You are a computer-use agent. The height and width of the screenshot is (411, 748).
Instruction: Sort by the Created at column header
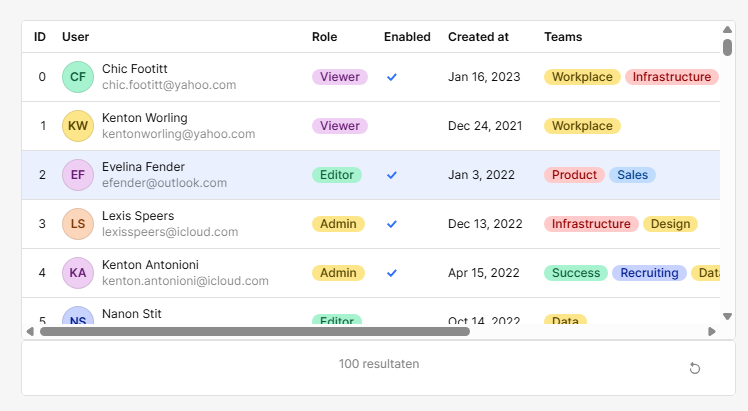click(x=478, y=37)
